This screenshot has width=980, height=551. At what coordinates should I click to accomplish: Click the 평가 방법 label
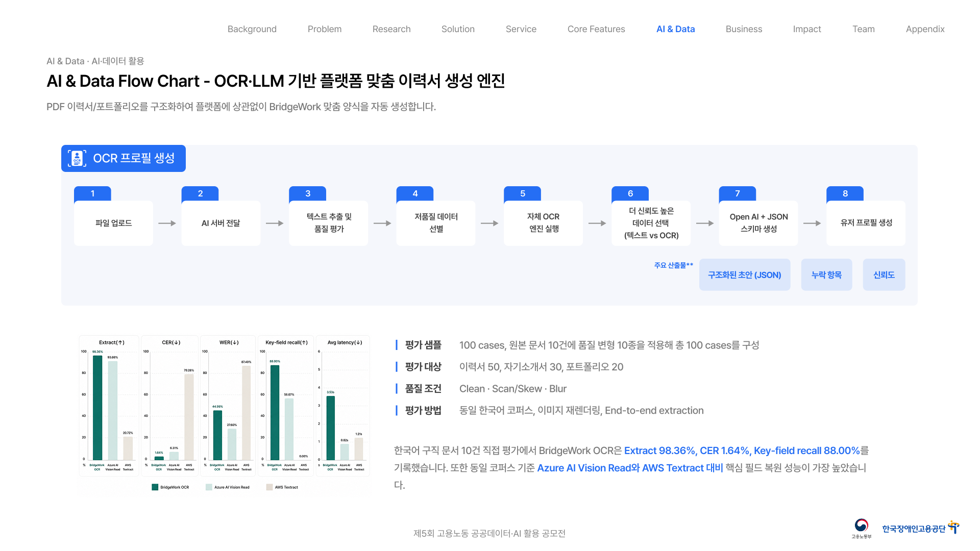(x=423, y=410)
